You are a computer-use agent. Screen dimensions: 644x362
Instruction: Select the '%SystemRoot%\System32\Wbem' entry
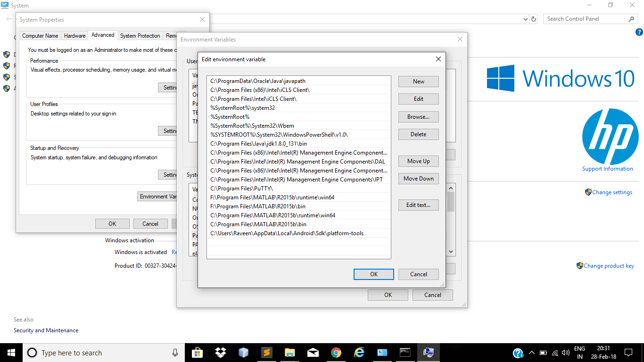[299, 126]
